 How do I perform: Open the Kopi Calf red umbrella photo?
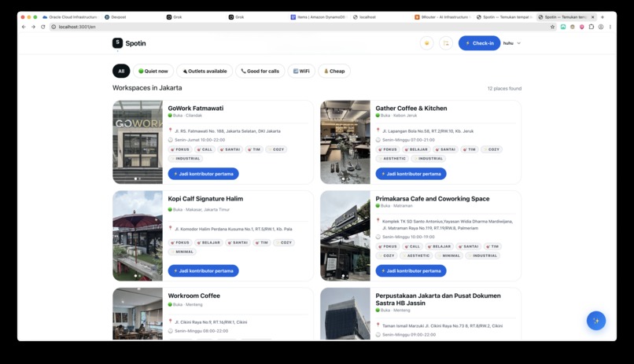coord(138,236)
